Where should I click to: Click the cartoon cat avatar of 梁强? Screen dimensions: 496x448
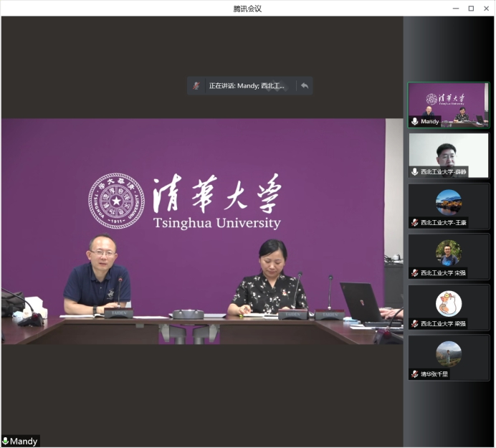[449, 304]
